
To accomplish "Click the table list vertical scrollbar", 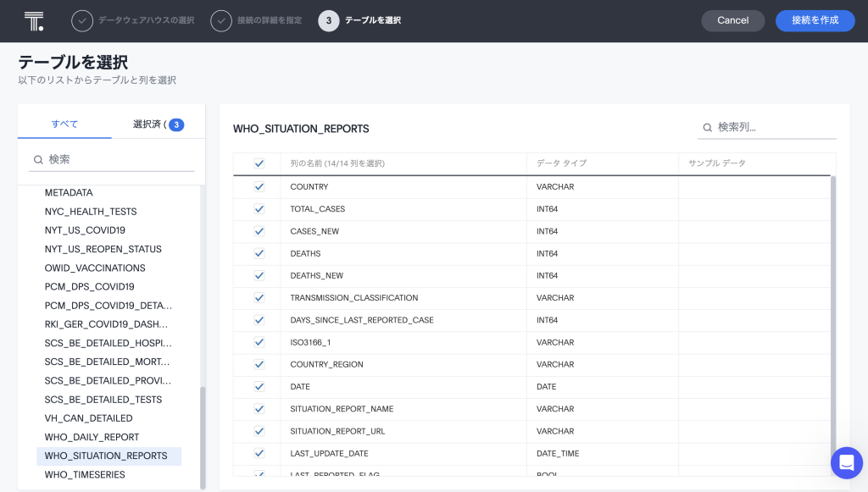I will click(x=203, y=436).
